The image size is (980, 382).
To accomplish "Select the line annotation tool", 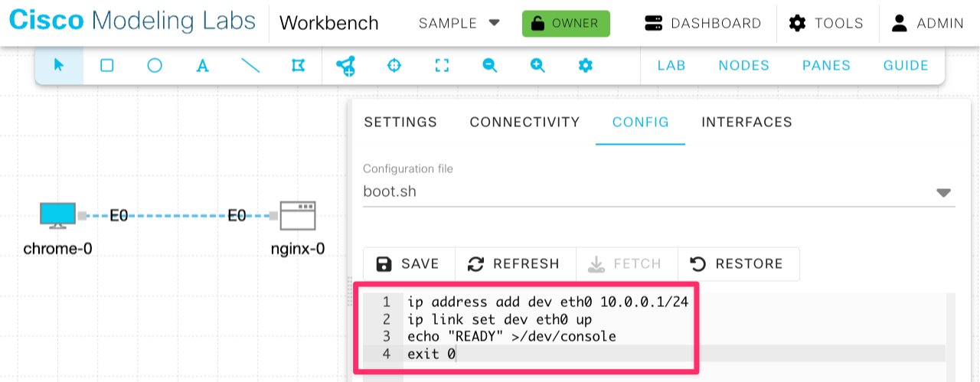I will click(250, 66).
